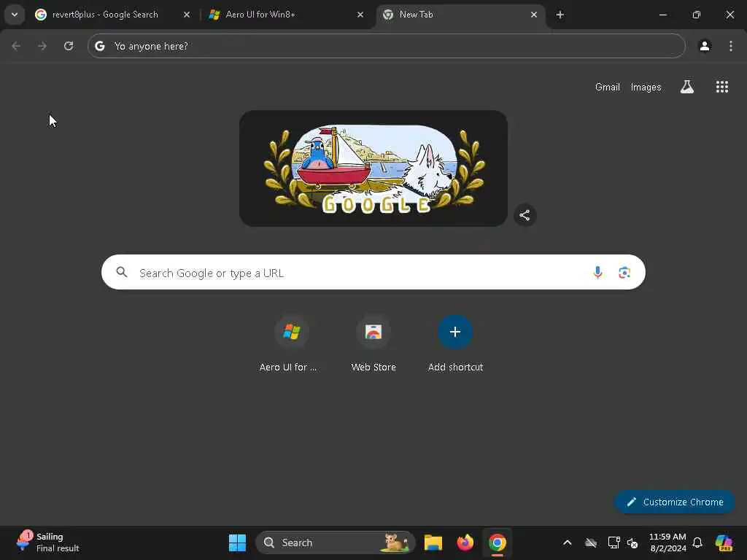Image resolution: width=747 pixels, height=560 pixels.
Task: Start voice search with the microphone
Action: (x=597, y=273)
